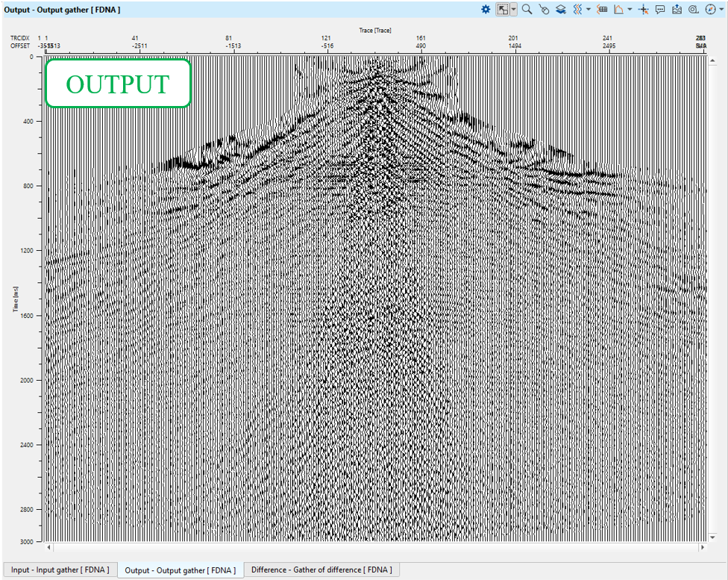The height and width of the screenshot is (580, 728).
Task: Click the horizontal scrollbar right arrow
Action: tap(701, 547)
